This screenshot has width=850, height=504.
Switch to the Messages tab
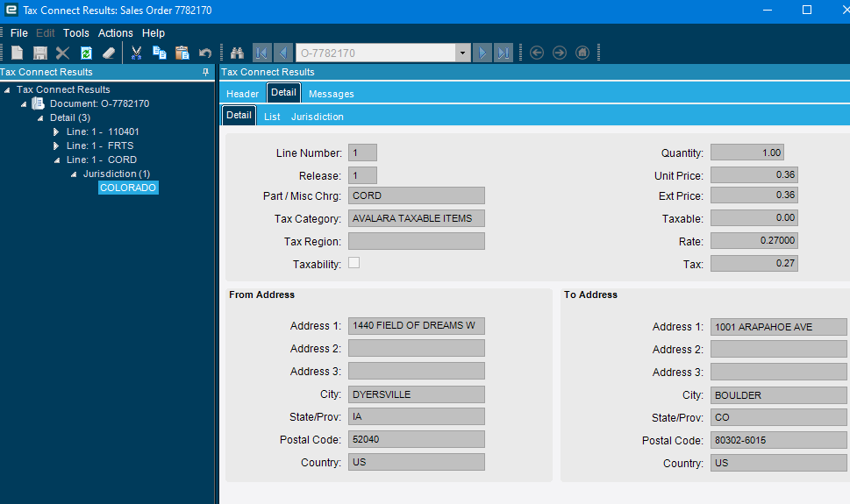coord(332,94)
